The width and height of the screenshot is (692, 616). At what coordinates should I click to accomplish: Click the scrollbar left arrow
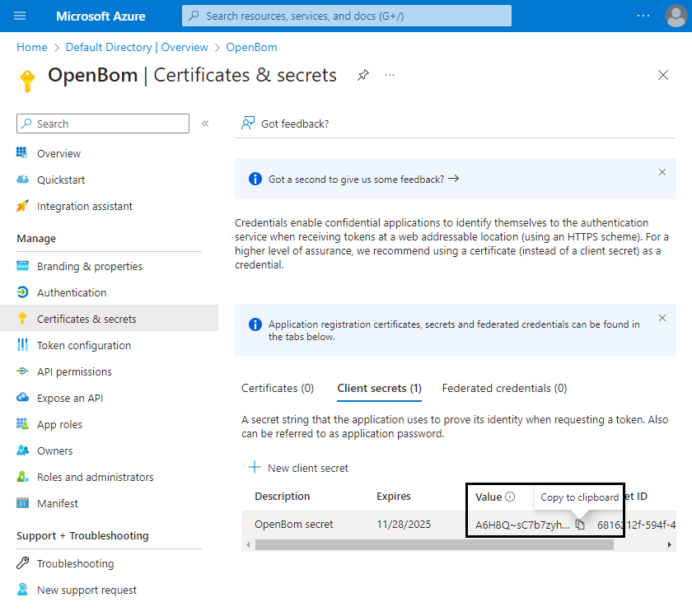(248, 545)
